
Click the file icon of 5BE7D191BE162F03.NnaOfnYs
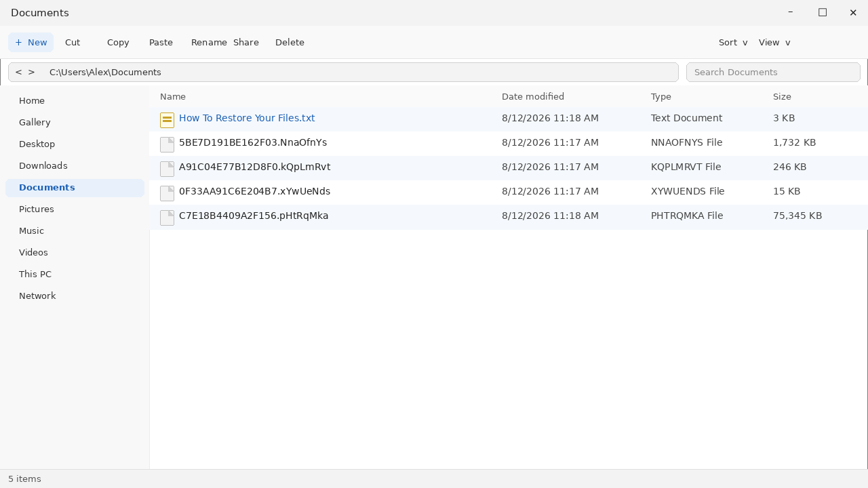[x=167, y=144]
